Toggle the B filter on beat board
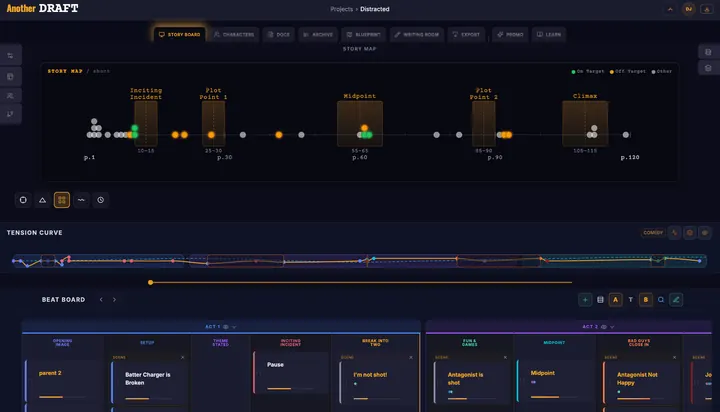Viewport: 720px width, 412px height. pos(646,300)
